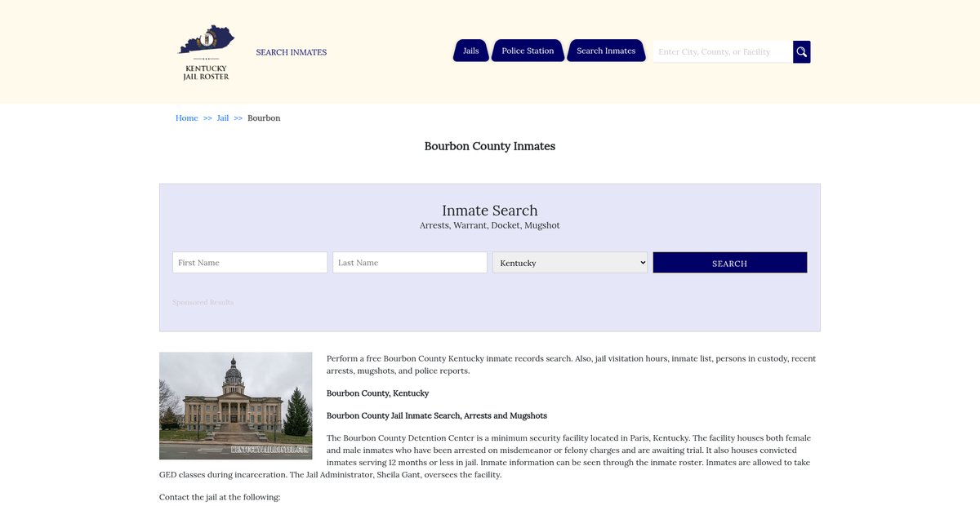Image resolution: width=980 pixels, height=506 pixels.
Task: Click the Bourbon County courthouse photo
Action: pyautogui.click(x=236, y=406)
